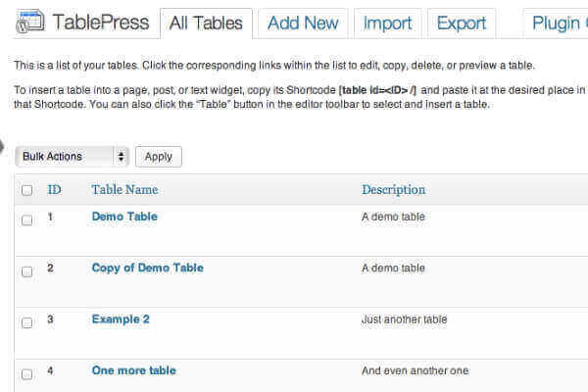This screenshot has width=588, height=392.
Task: Sort by the Table Name column header
Action: 124,189
